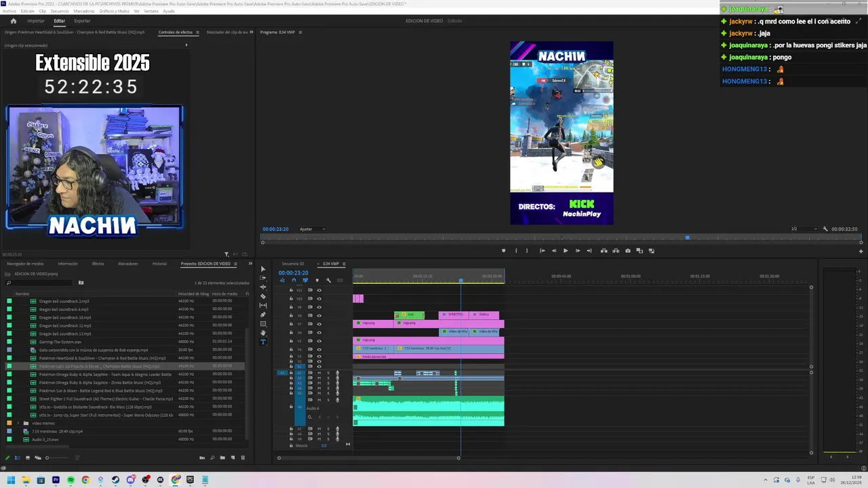
Task: Click Automate to Sequence icon
Action: click(x=202, y=458)
